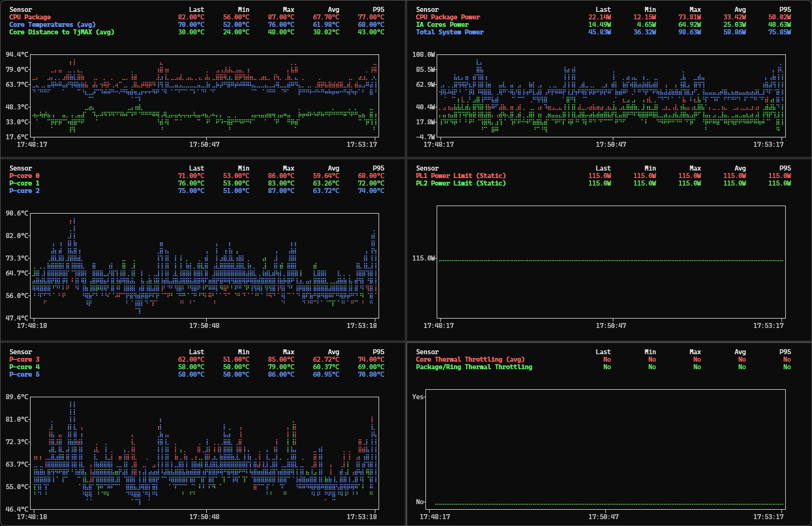Click the Sensor column header
812x526 pixels.
click(20, 9)
